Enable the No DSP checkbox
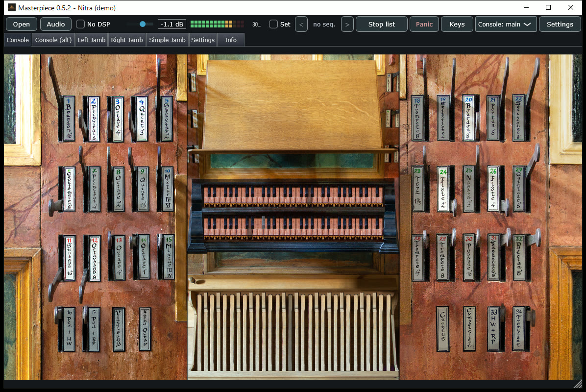Screen dimensions: 586x392 80,24
